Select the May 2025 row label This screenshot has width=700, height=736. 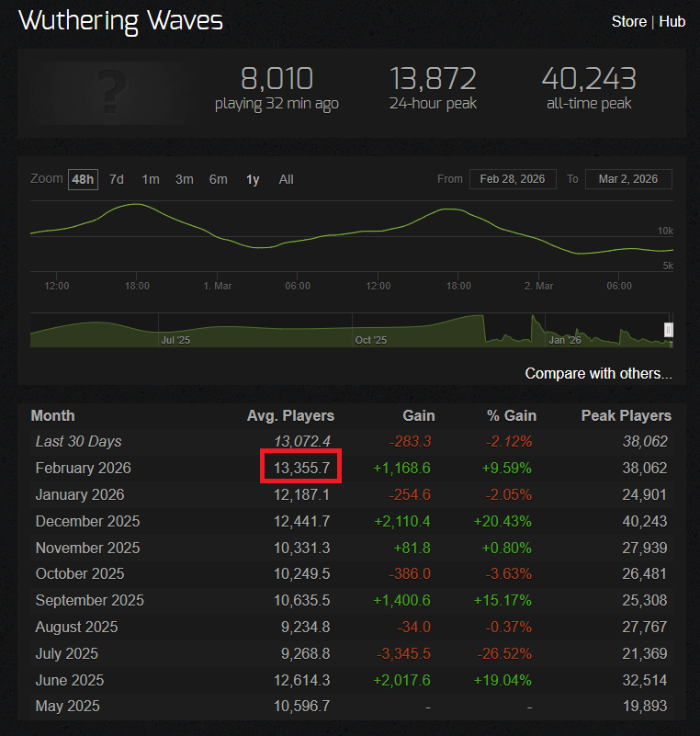click(68, 706)
